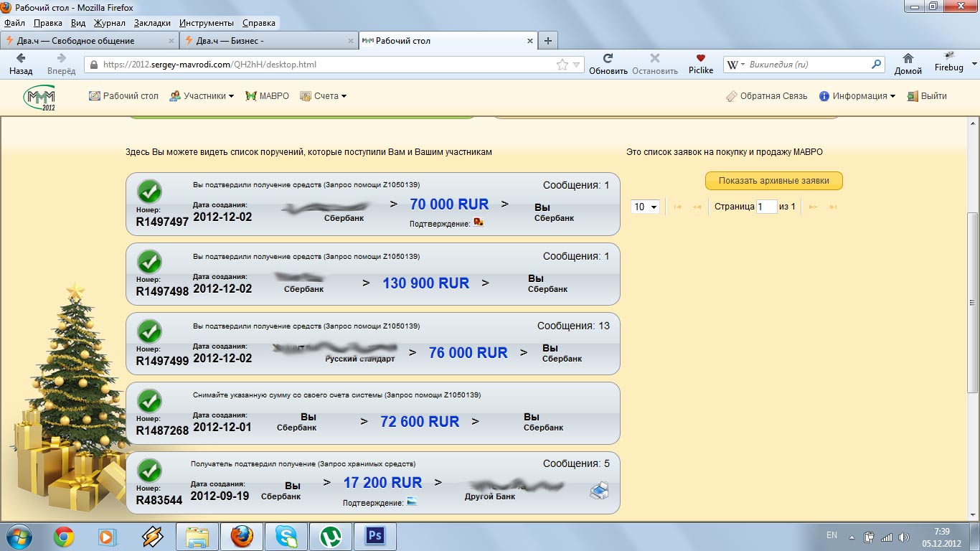The width and height of the screenshot is (980, 551).
Task: Expand the Информация dropdown menu
Action: [857, 96]
